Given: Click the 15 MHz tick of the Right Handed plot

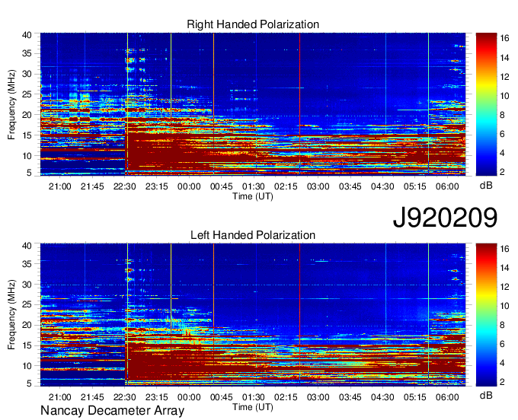Looking at the screenshot, I should click(27, 135).
